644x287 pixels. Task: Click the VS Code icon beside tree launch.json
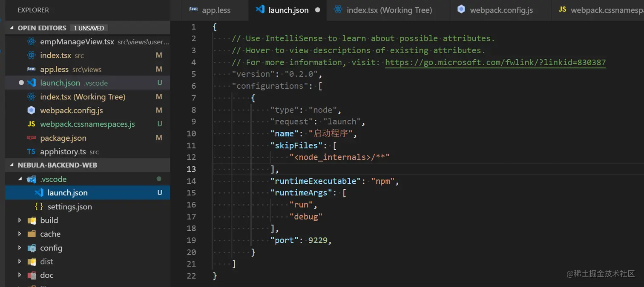click(x=39, y=192)
